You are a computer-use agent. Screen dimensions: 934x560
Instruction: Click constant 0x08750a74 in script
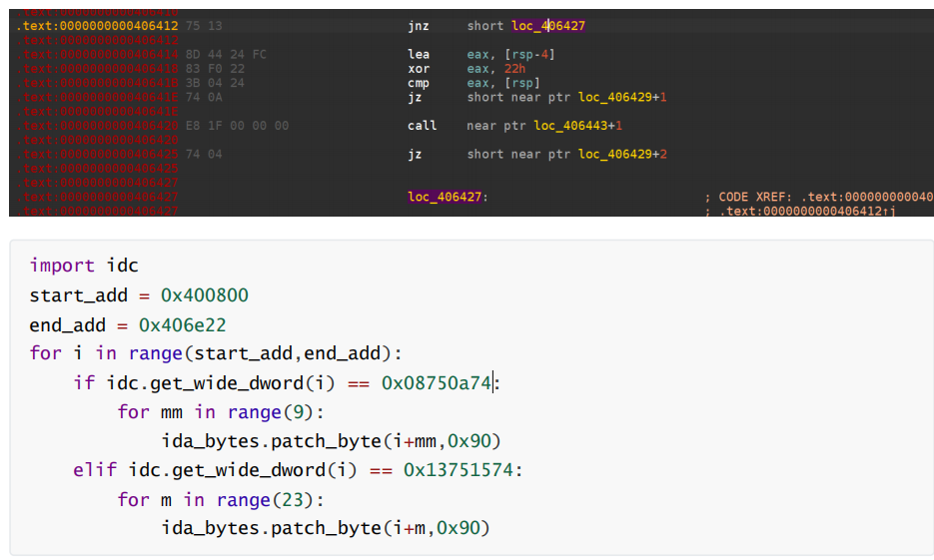click(x=436, y=382)
